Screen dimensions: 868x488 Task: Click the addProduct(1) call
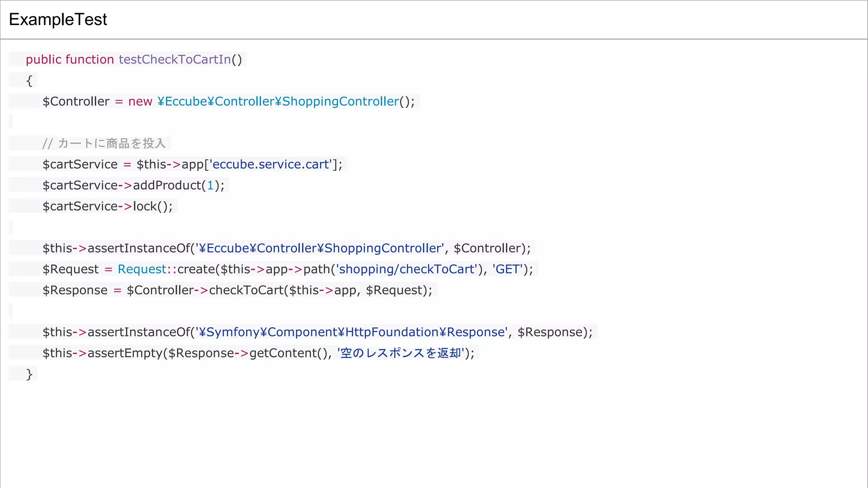coord(177,185)
